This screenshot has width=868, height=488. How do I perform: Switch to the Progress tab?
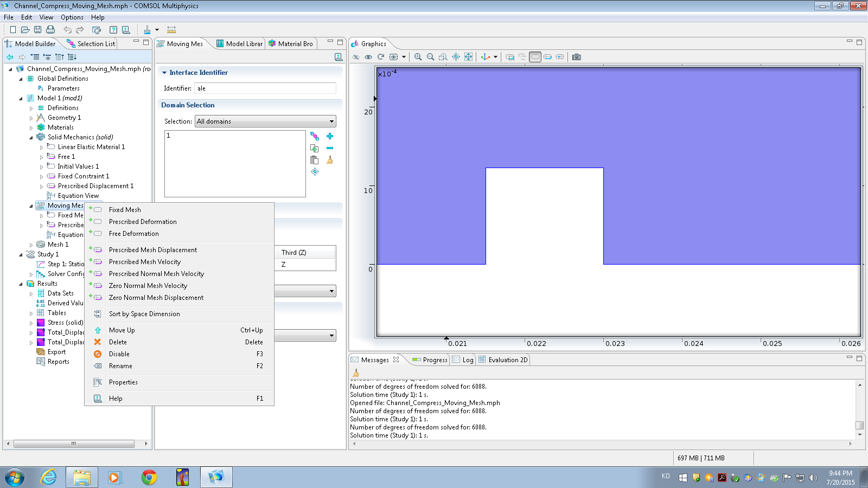coord(430,360)
